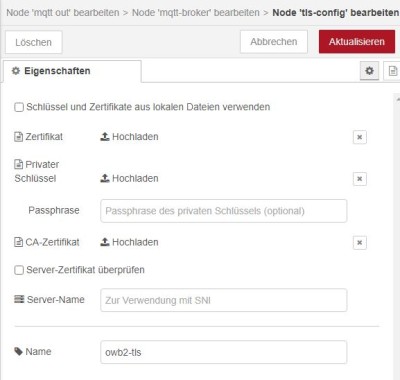
Task: Click Hochladen text for CA-Zertifikat
Action: tap(135, 242)
